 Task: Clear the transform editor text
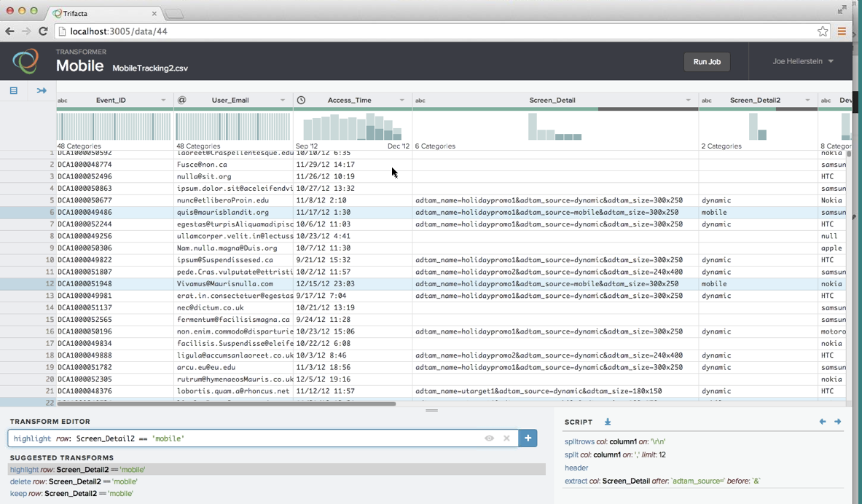coord(506,438)
